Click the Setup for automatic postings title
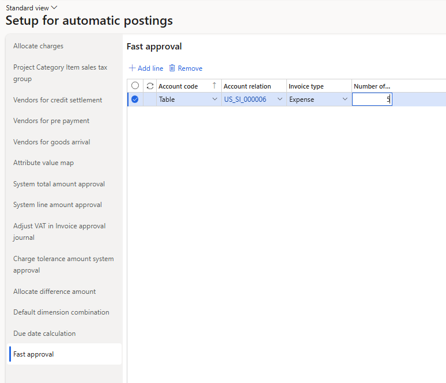446x383 pixels. click(x=89, y=21)
